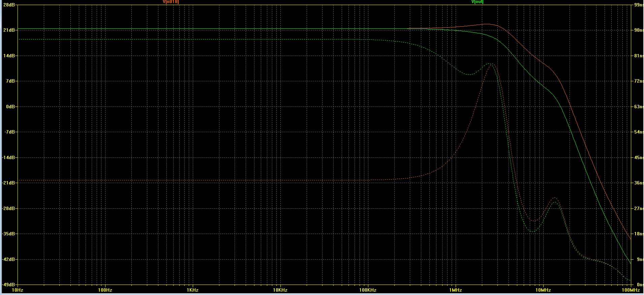Image resolution: width=644 pixels, height=295 pixels.
Task: Click the 14dB label on the magnitude axis
Action: (x=9, y=56)
